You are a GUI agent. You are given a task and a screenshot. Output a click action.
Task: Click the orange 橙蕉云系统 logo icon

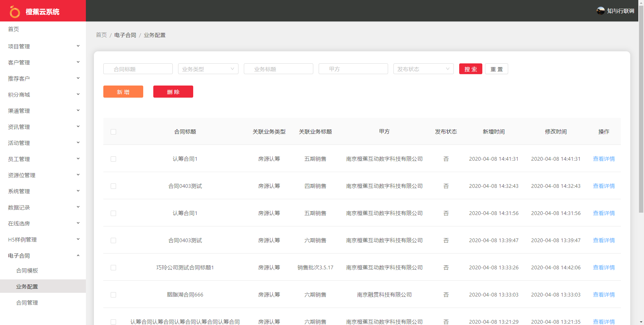14,12
